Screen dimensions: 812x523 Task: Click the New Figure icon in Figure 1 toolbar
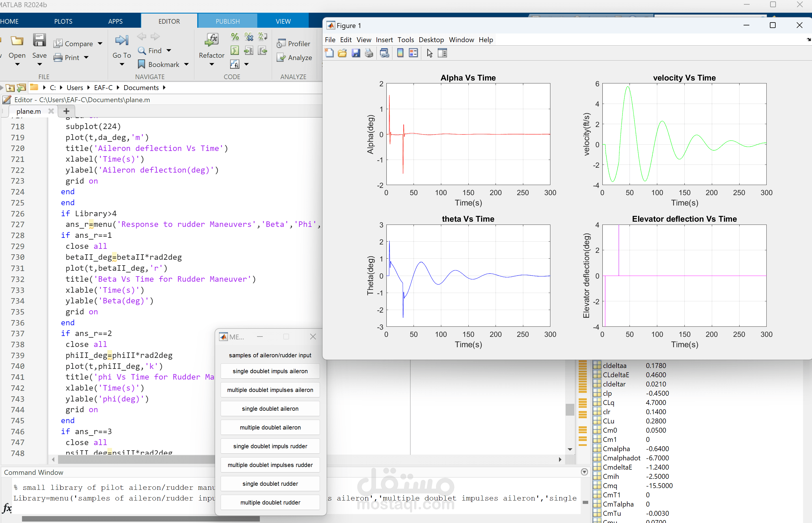329,53
